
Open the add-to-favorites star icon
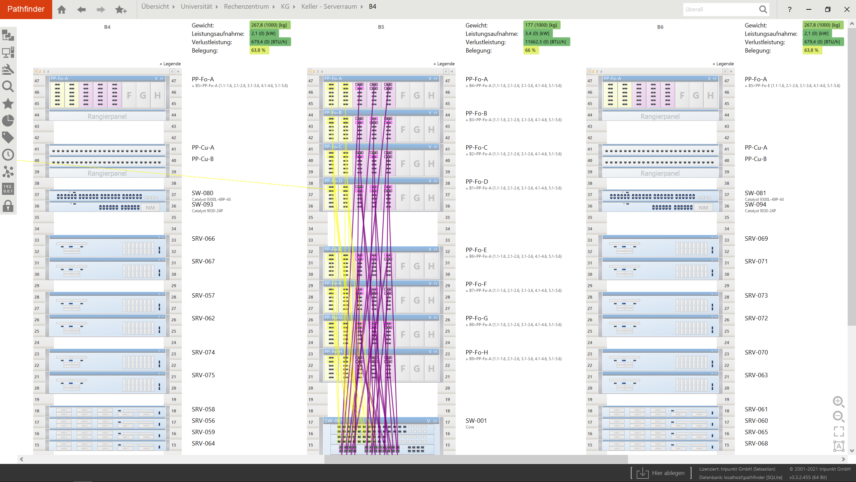point(120,9)
